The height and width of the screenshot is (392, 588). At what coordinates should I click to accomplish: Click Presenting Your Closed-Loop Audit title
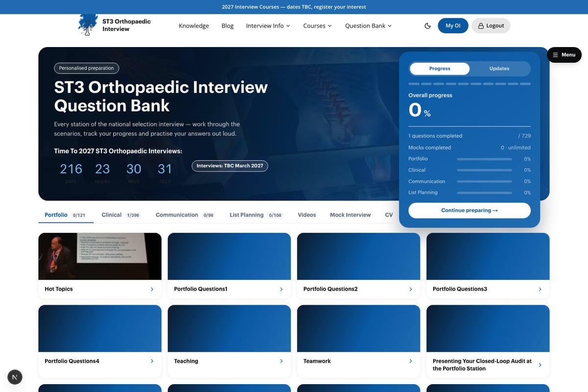[482, 365]
